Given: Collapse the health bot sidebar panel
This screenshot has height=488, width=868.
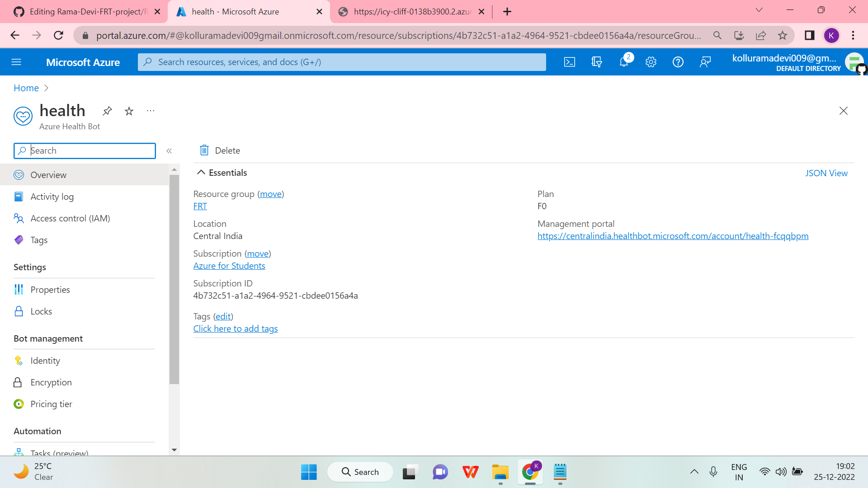Looking at the screenshot, I should (x=170, y=151).
